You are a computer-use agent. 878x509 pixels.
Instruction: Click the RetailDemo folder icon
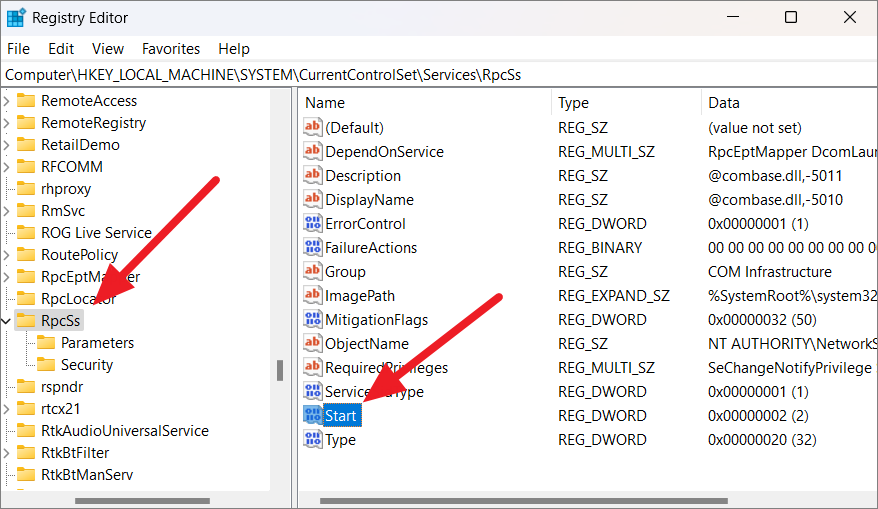[26, 144]
